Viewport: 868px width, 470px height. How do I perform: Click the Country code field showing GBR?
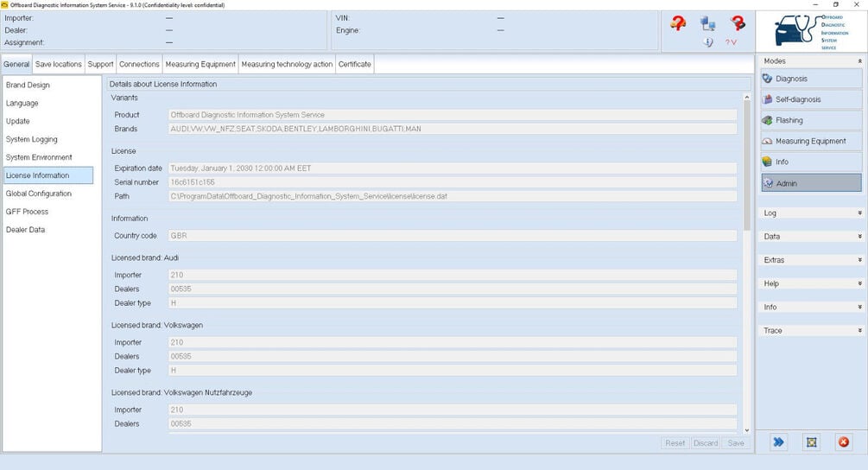coord(453,235)
